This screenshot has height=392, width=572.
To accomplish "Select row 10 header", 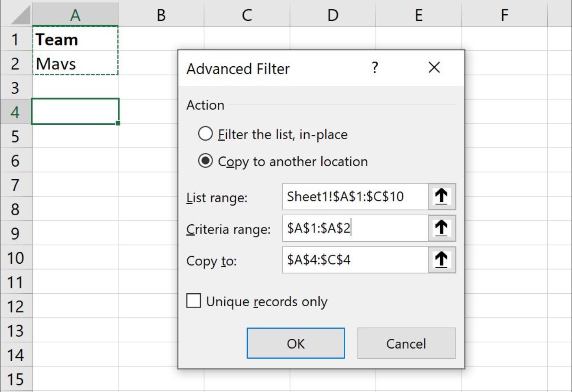I will click(16, 258).
